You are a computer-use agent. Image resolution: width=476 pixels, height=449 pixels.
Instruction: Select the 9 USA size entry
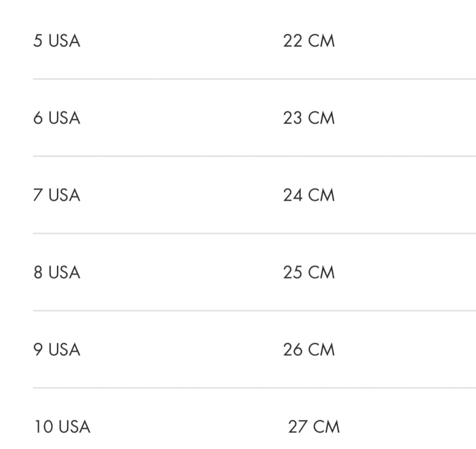coord(57,349)
